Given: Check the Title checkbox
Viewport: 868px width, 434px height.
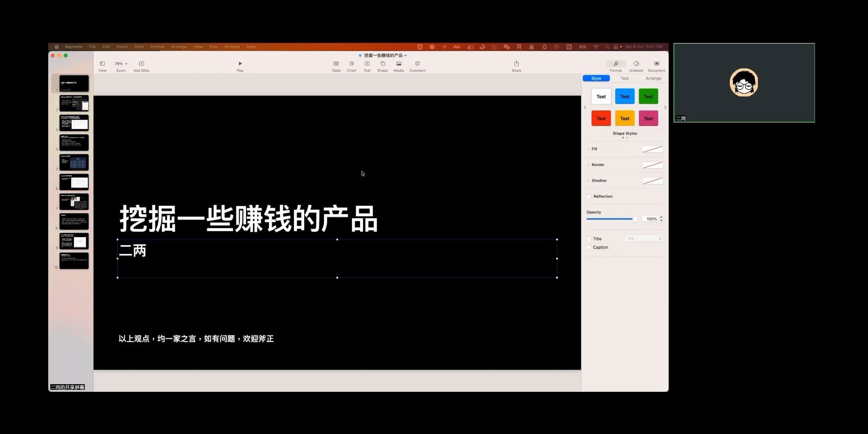Looking at the screenshot, I should click(x=589, y=238).
